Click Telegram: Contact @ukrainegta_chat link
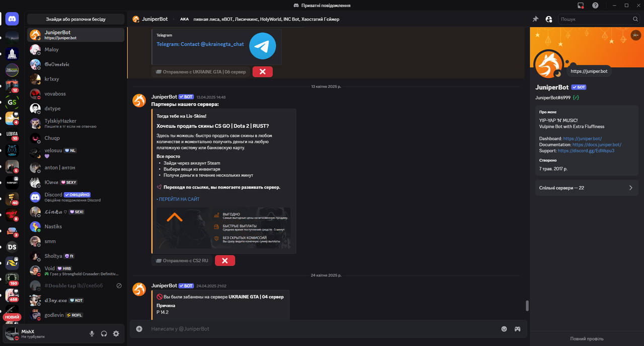 [x=200, y=44]
